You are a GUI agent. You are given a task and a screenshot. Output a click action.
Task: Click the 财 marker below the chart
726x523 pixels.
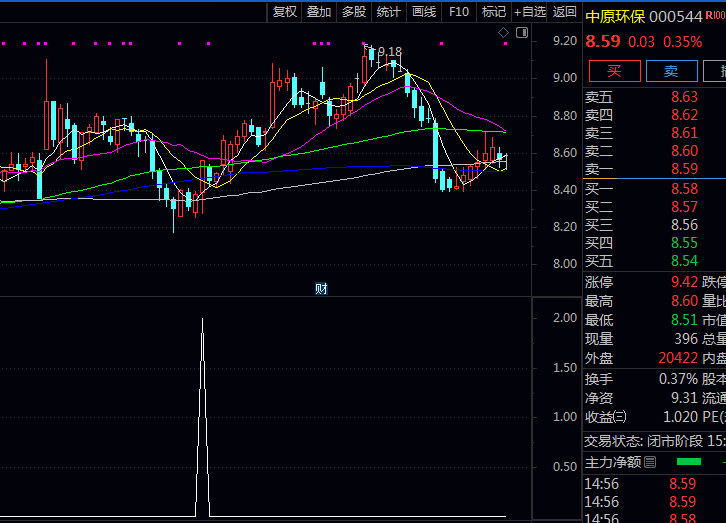click(321, 289)
